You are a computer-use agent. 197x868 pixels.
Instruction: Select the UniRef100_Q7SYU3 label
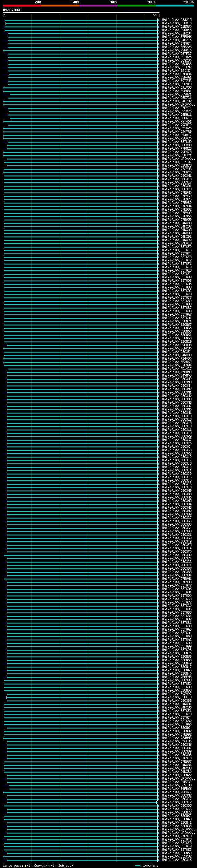click(177, 169)
